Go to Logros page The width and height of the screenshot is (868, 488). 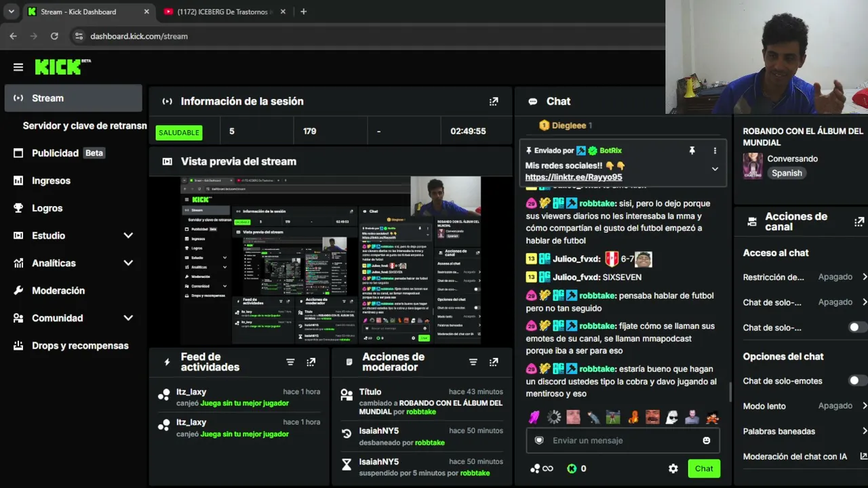click(73, 208)
